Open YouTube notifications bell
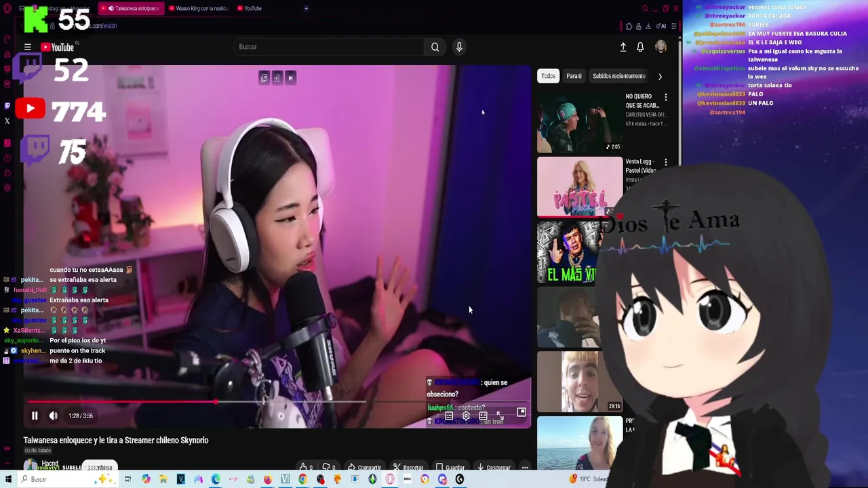This screenshot has height=488, width=868. pyautogui.click(x=640, y=47)
